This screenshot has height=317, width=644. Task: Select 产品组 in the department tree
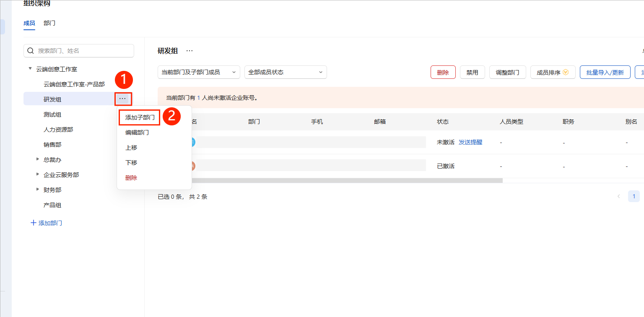[52, 205]
